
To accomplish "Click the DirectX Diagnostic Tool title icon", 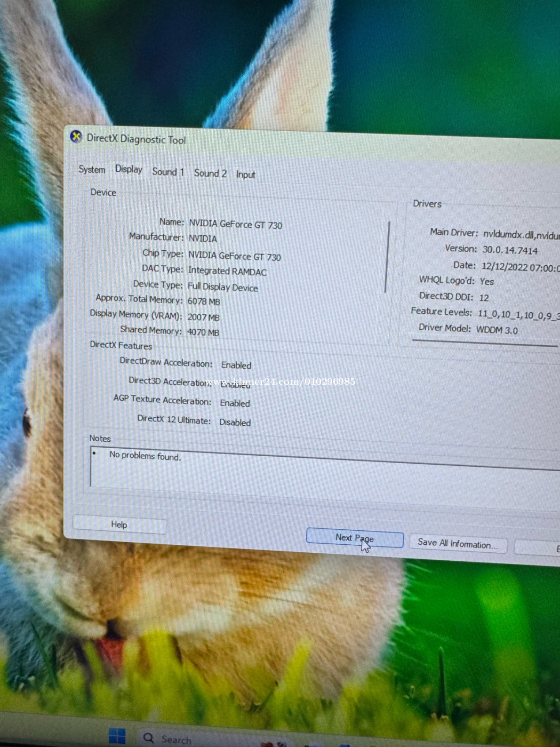I will (x=76, y=137).
